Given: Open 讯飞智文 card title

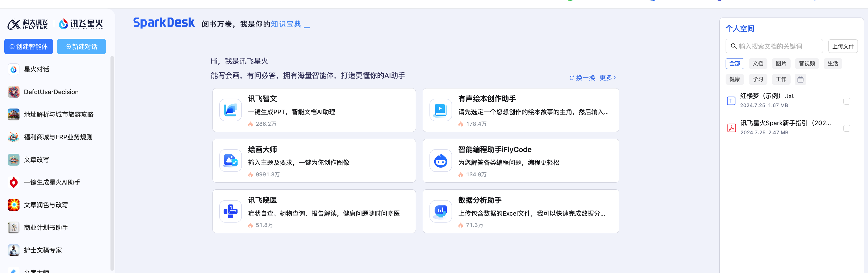Looking at the screenshot, I should tap(262, 99).
